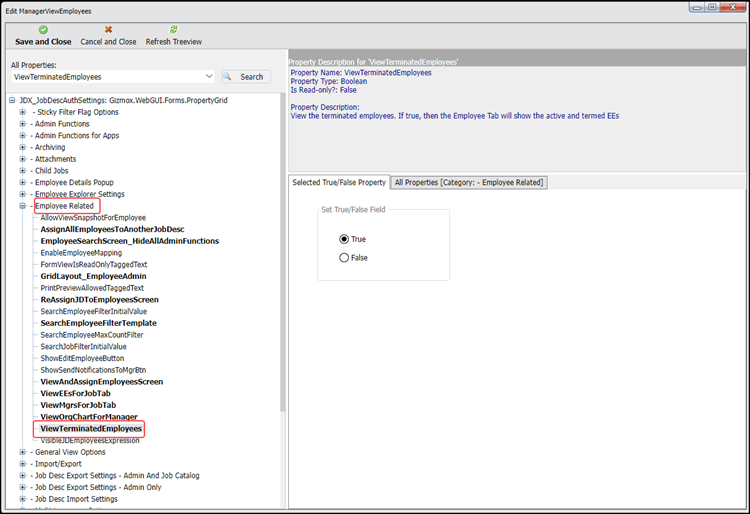This screenshot has width=750, height=514.
Task: Collapse the Employee Related tree node
Action: (22, 206)
